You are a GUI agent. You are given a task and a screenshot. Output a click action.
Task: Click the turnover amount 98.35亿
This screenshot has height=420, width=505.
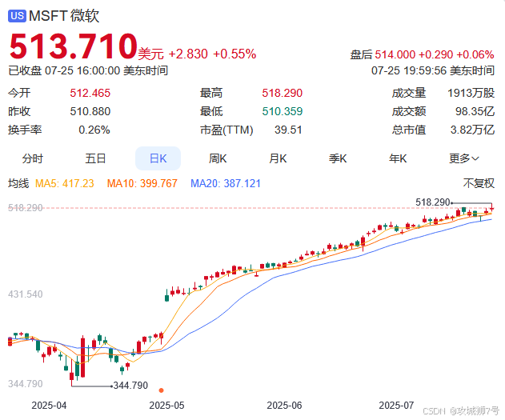pos(475,111)
